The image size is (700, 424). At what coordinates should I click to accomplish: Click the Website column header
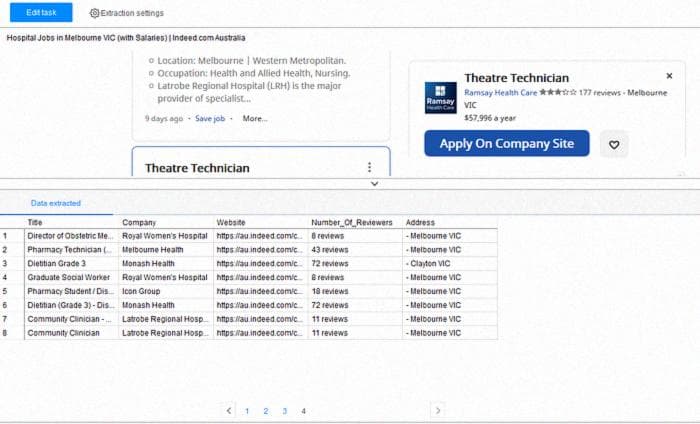click(261, 222)
